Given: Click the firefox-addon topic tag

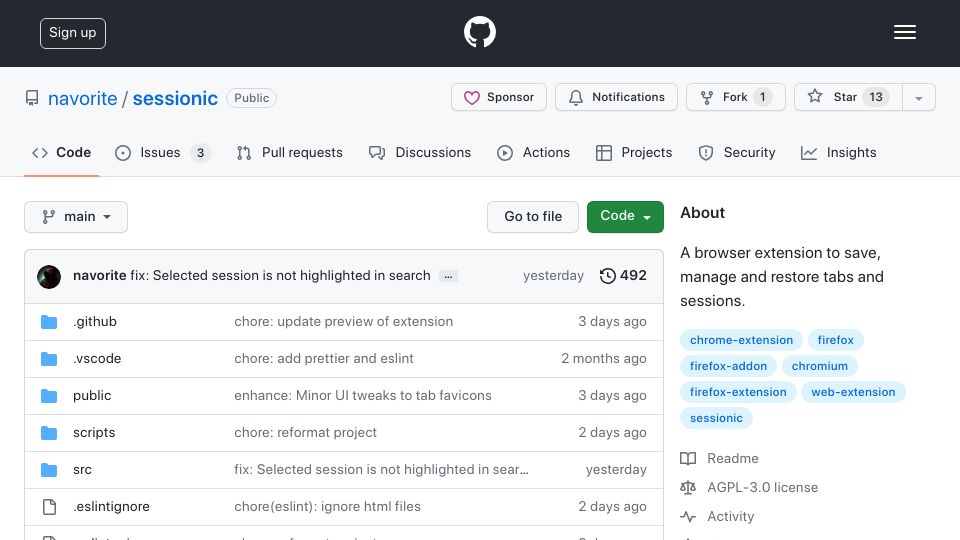Looking at the screenshot, I should tap(728, 366).
